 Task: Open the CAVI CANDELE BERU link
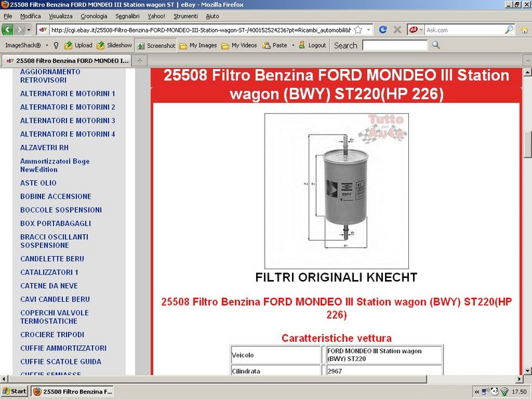(55, 300)
